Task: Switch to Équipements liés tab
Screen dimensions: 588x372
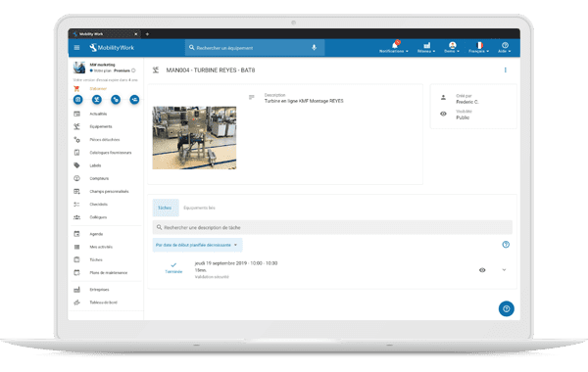Action: click(199, 208)
